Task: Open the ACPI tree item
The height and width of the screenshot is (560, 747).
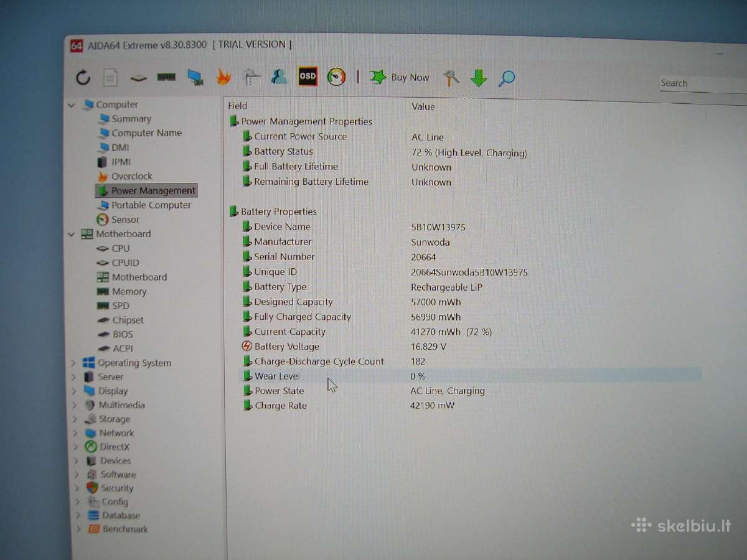Action: tap(116, 348)
